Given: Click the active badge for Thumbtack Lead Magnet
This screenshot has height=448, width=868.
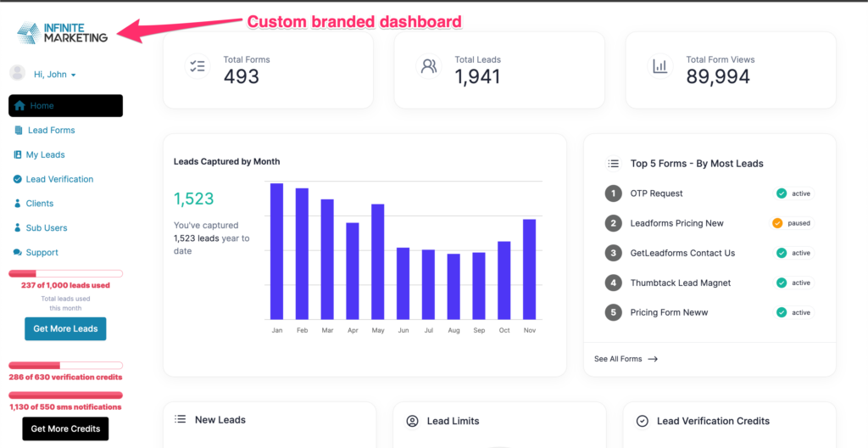Looking at the screenshot, I should (x=793, y=283).
